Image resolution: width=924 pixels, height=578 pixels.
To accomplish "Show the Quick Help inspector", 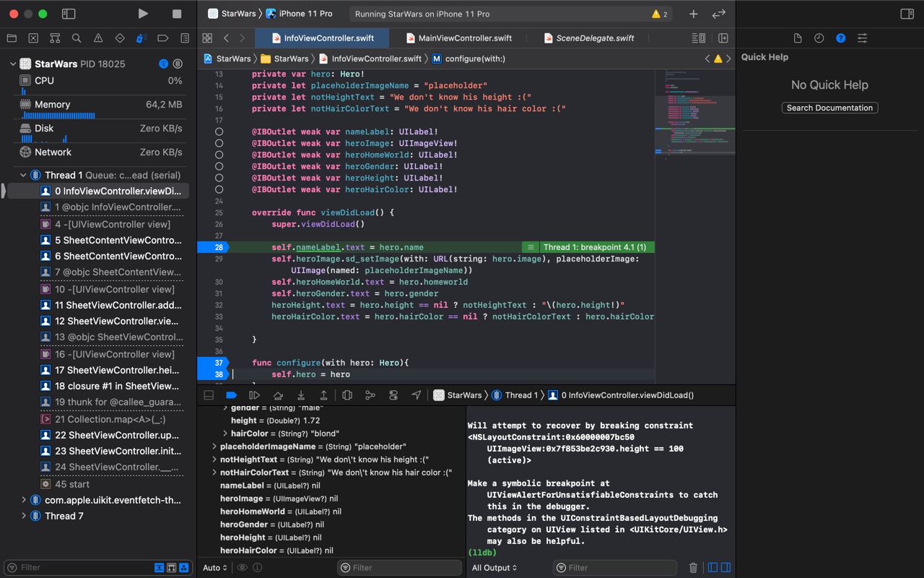I will (x=841, y=38).
